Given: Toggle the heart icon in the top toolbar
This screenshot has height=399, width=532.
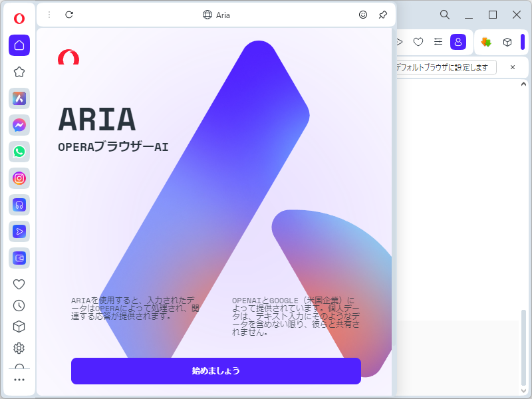Looking at the screenshot, I should [x=418, y=41].
